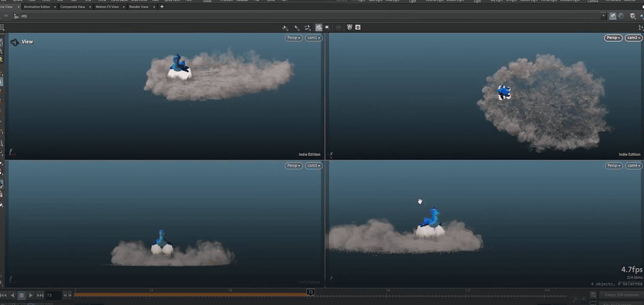Viewport: 644px width, 305px height.
Task: Click the light-over-camera icon in viewport toolbar
Action: (349, 27)
